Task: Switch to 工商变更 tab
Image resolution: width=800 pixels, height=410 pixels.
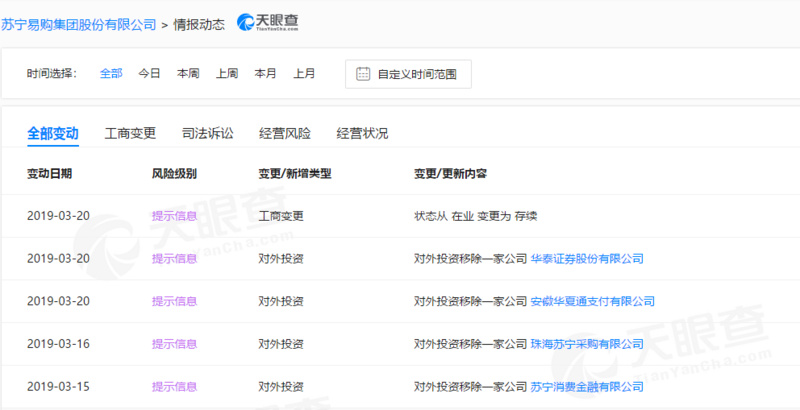Action: pyautogui.click(x=130, y=133)
